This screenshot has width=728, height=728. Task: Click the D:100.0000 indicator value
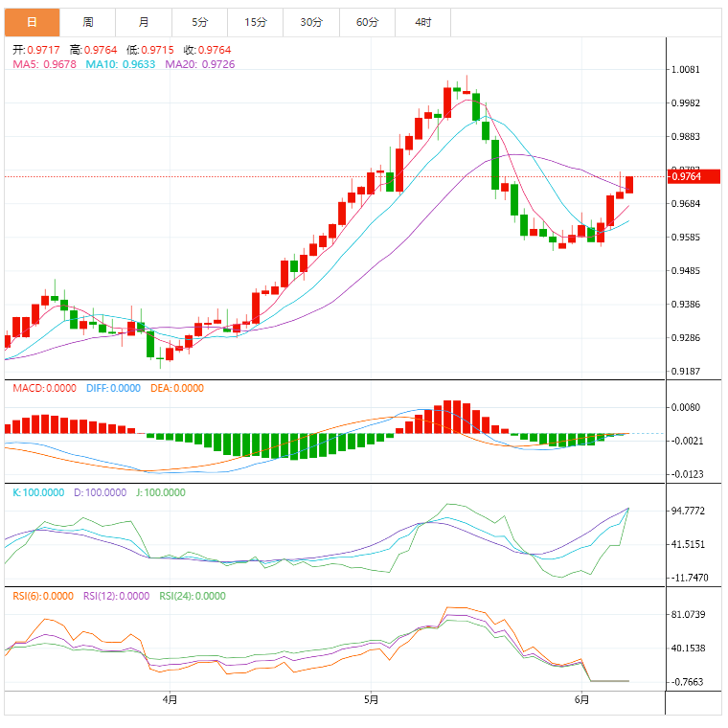101,492
